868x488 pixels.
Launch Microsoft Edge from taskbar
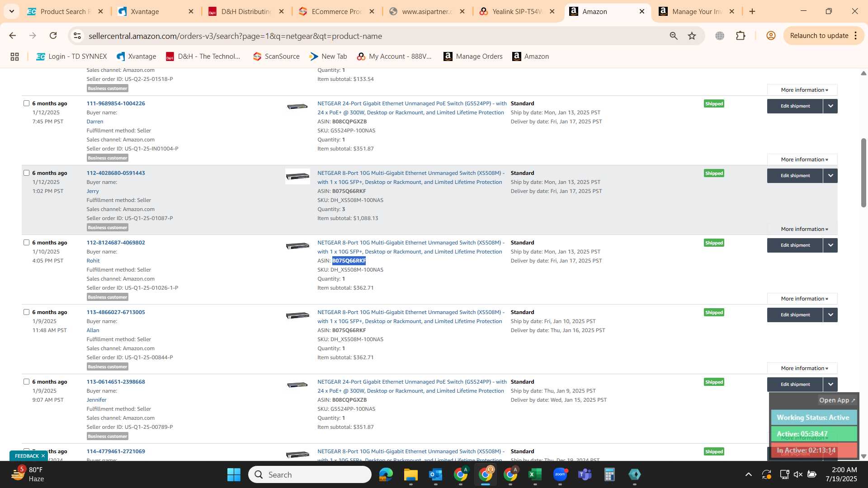point(386,475)
